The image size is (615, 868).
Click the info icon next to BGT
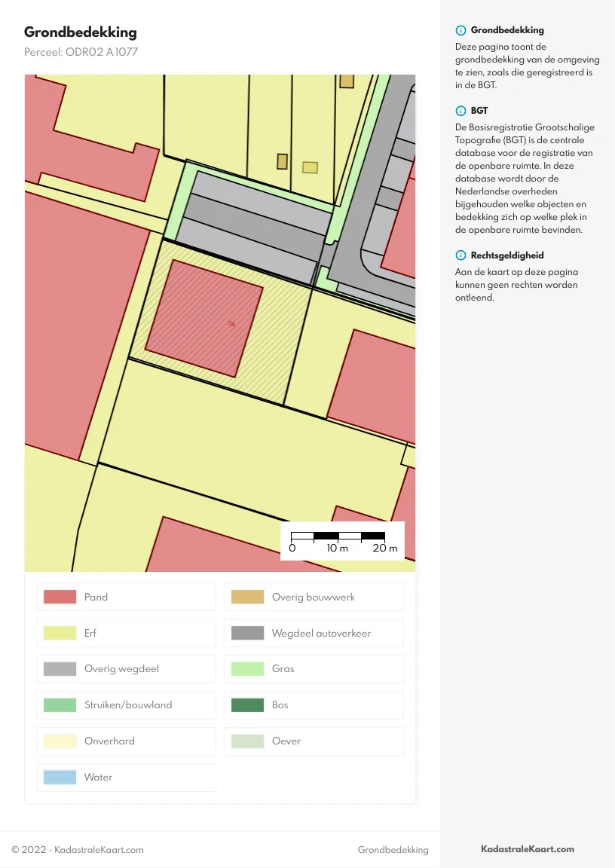pyautogui.click(x=460, y=111)
